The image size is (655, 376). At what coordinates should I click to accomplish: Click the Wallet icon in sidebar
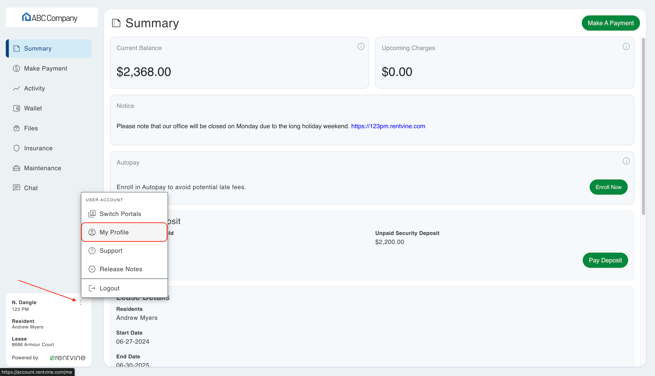click(x=16, y=108)
